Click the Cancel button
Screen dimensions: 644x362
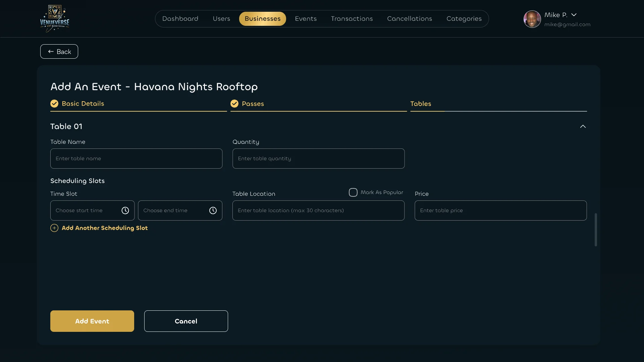[186, 321]
